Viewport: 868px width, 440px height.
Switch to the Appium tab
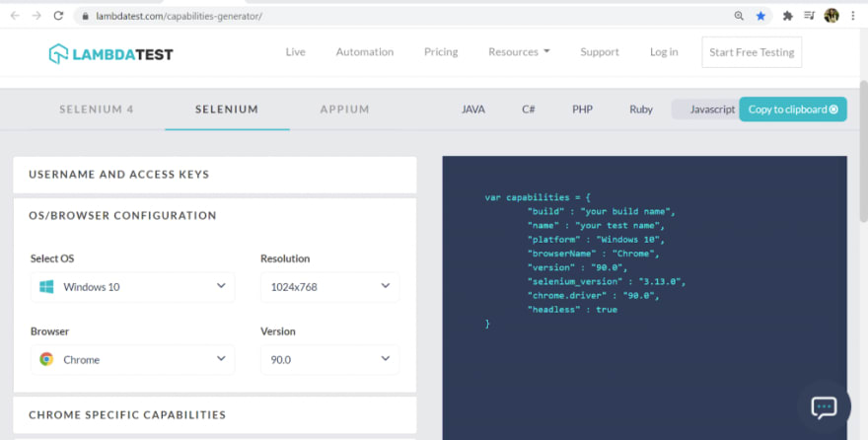pyautogui.click(x=344, y=110)
